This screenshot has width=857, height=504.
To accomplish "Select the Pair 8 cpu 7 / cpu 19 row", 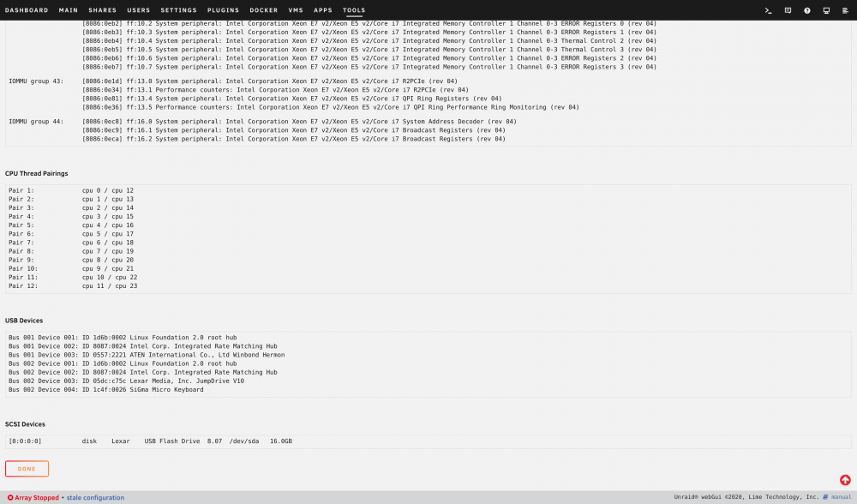I will point(71,251).
